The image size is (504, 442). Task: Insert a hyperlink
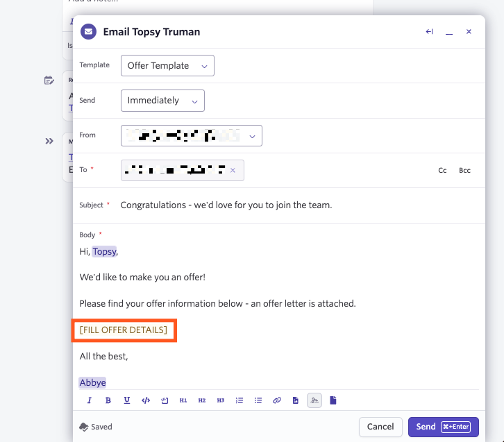pos(277,400)
